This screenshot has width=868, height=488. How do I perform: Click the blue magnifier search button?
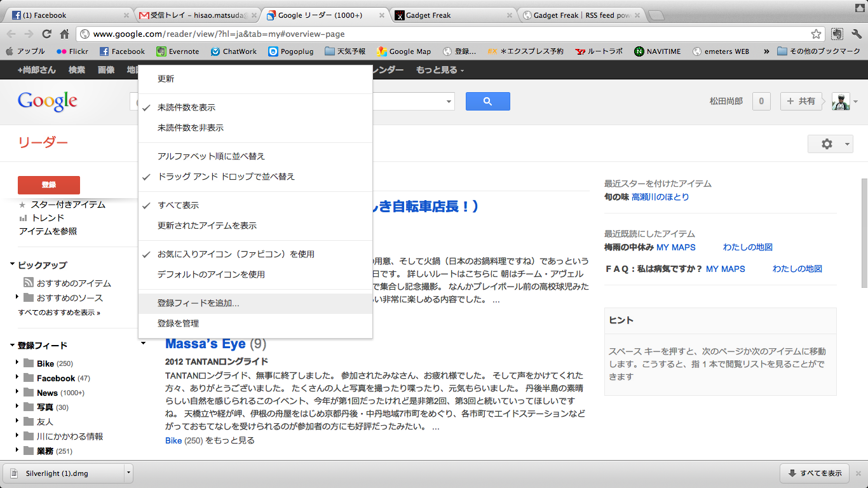[488, 101]
